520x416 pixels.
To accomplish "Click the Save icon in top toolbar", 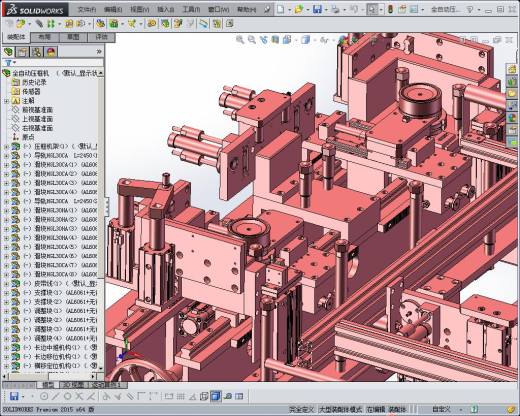I will tap(317, 9).
